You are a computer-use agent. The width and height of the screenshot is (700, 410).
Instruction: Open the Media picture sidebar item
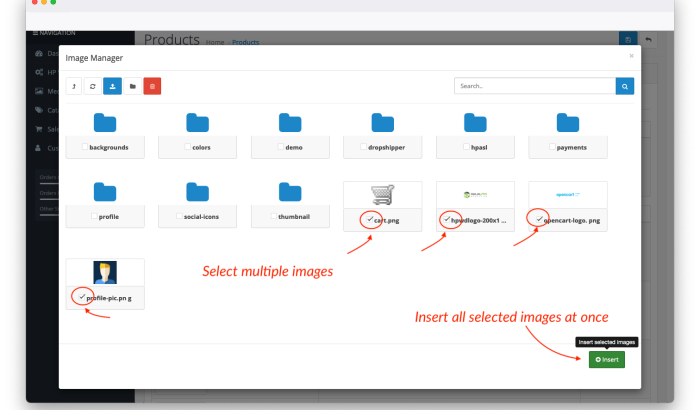pos(46,91)
